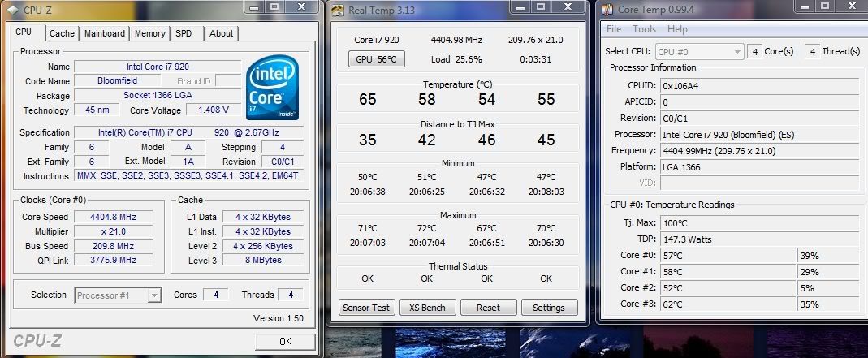Click the GPU 56°C button in Real Temp
This screenshot has width=868, height=358.
(x=377, y=59)
